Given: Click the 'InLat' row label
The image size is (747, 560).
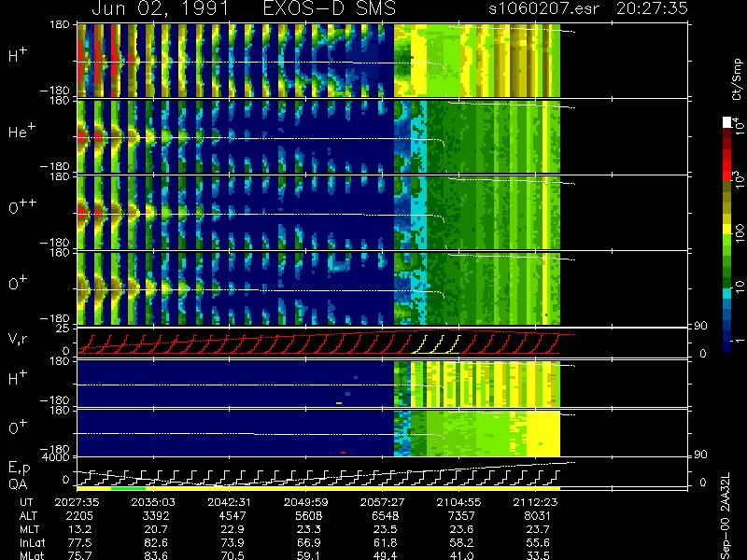Looking at the screenshot, I should click(x=32, y=542).
